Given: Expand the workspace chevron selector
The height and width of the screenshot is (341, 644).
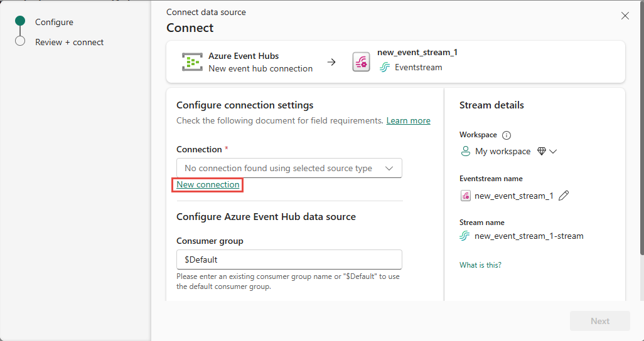Looking at the screenshot, I should [554, 151].
